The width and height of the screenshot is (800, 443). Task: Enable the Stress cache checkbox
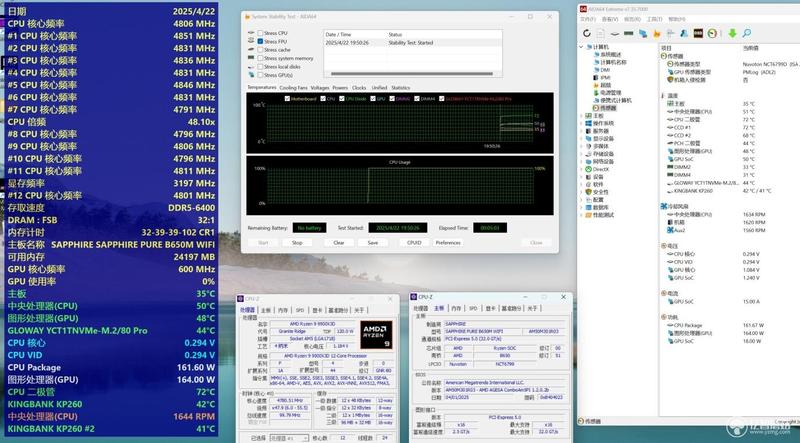click(x=261, y=50)
